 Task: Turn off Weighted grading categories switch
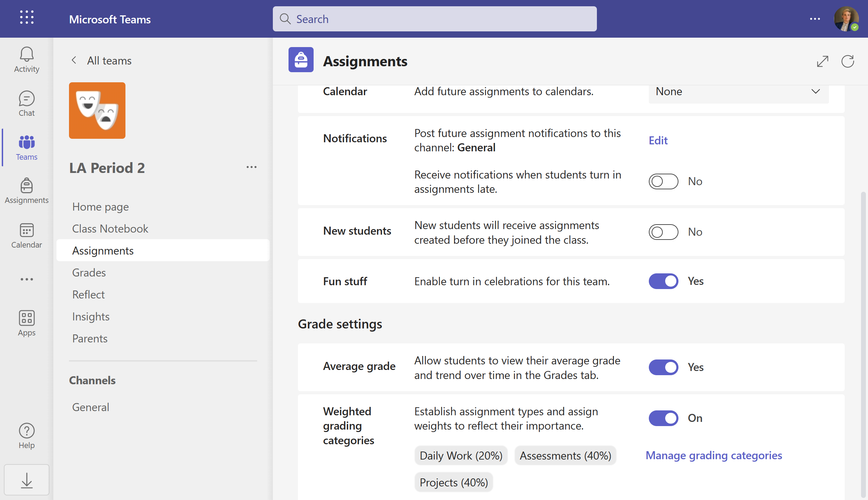coord(663,418)
